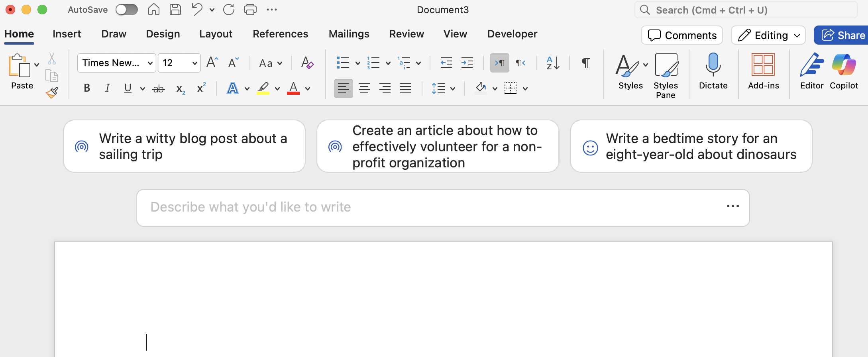The image size is (868, 357).
Task: Increase indent of the paragraph
Action: point(467,63)
